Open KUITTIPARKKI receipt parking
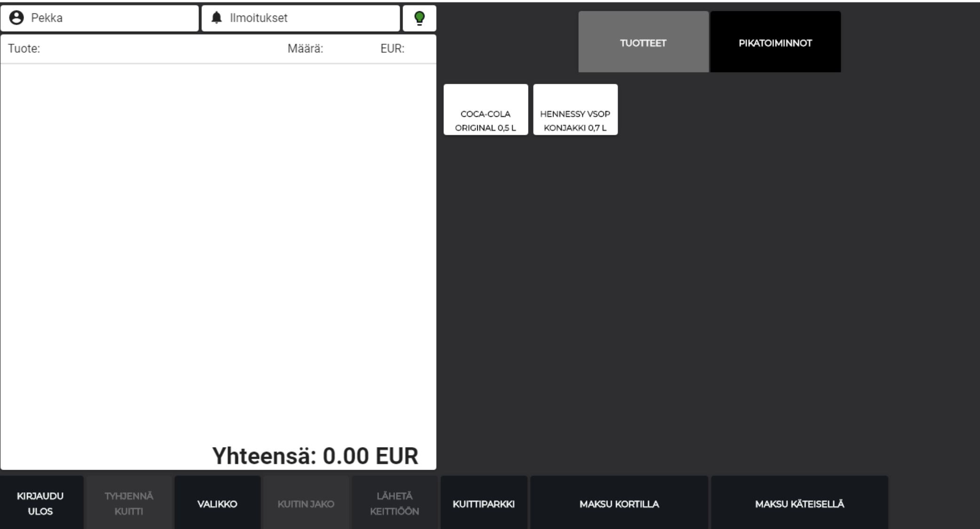980x529 pixels. [x=483, y=503]
